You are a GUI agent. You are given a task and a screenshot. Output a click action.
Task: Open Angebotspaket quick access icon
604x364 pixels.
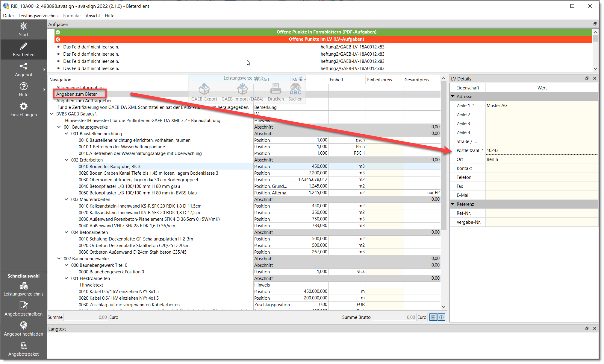click(23, 346)
